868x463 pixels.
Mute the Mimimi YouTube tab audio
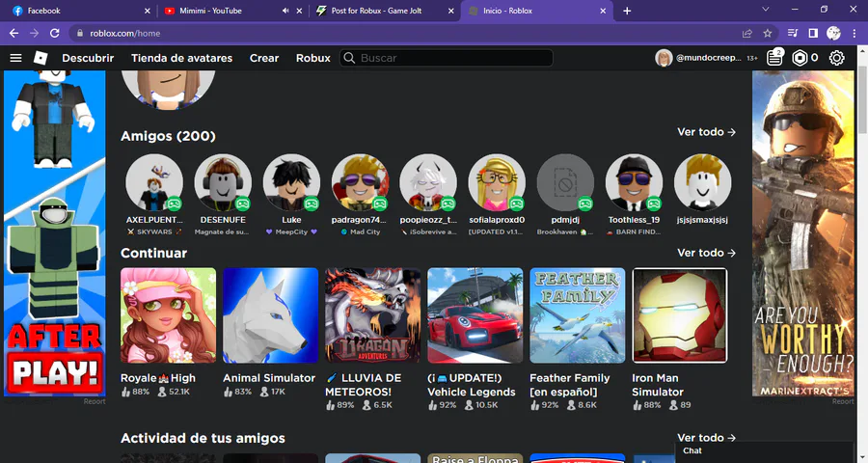tap(285, 11)
